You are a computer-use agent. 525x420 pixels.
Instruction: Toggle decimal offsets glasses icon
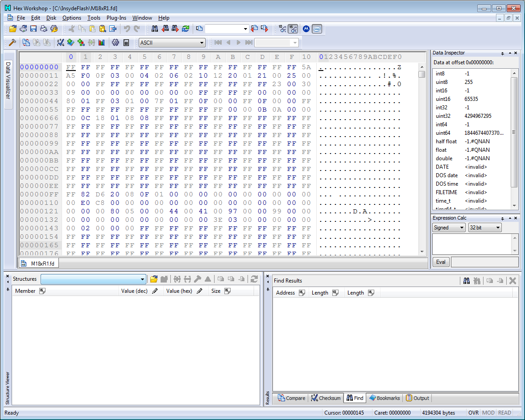coord(283,29)
